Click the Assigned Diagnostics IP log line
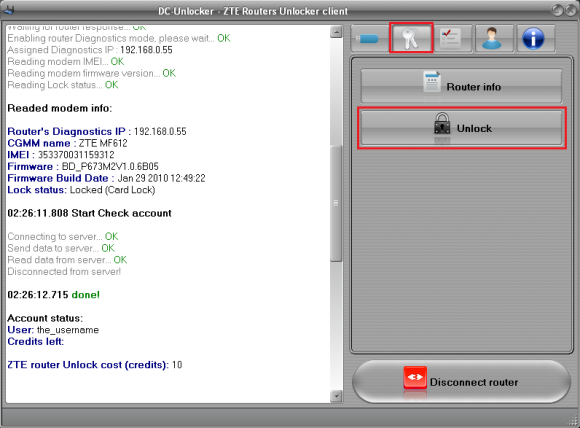This screenshot has height=428, width=580. (x=90, y=50)
